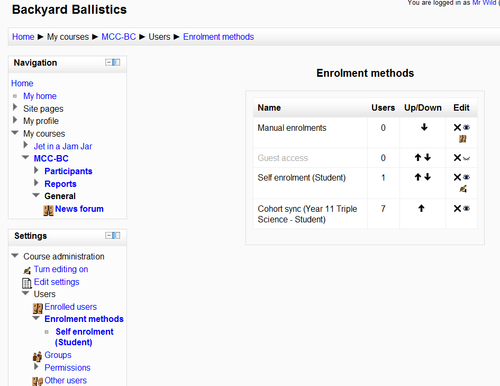Open Enrolment methods settings link
The width and height of the screenshot is (500, 386).
tap(84, 319)
